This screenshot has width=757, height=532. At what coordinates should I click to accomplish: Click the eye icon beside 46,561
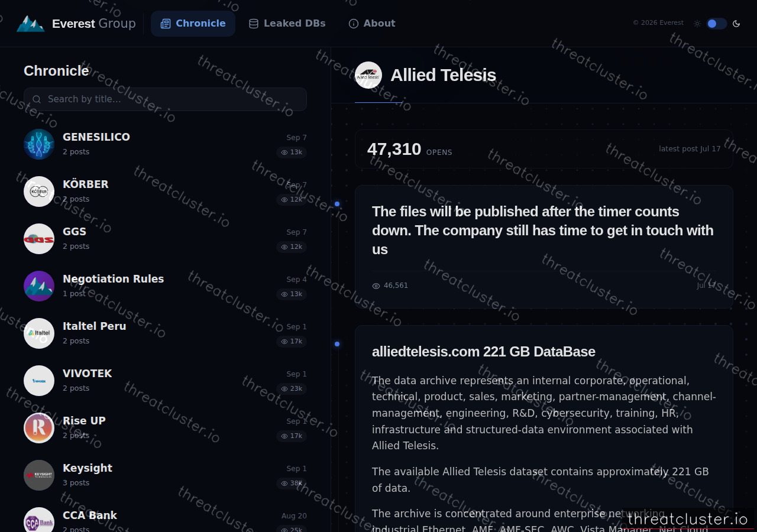coord(376,286)
